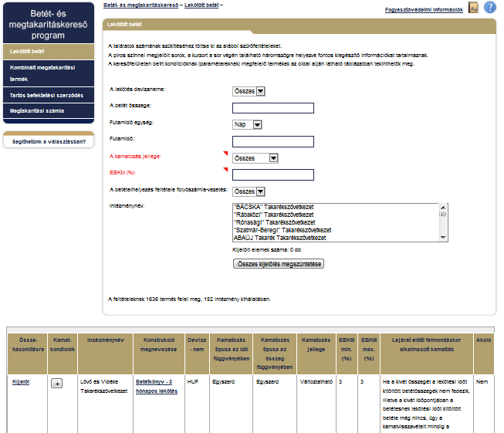Click institution list scrollbar up arrow
504x433 pixels.
pos(443,208)
